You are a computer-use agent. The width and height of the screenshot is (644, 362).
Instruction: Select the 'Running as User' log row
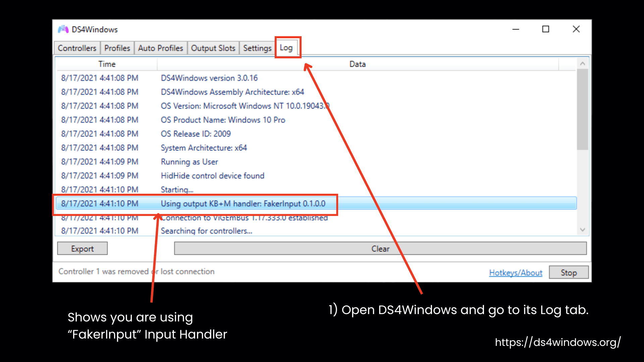point(317,162)
